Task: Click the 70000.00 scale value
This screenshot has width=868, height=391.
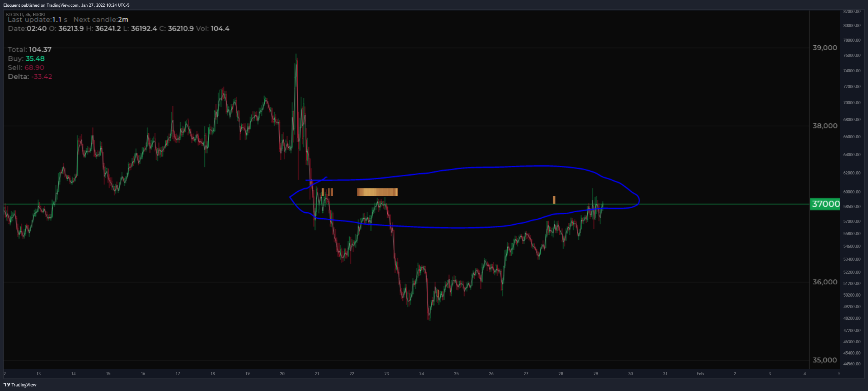Action: pos(852,103)
